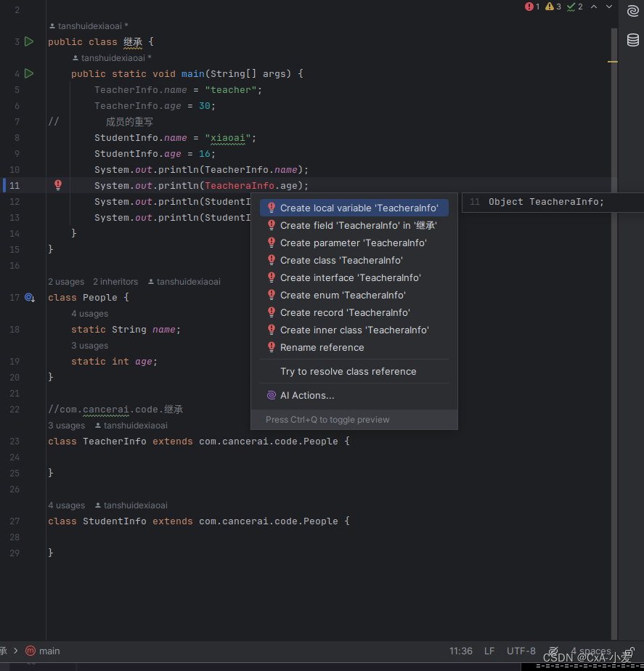Select Create local variable 'TeacheraInfo'
This screenshot has width=644, height=671.
coord(354,208)
